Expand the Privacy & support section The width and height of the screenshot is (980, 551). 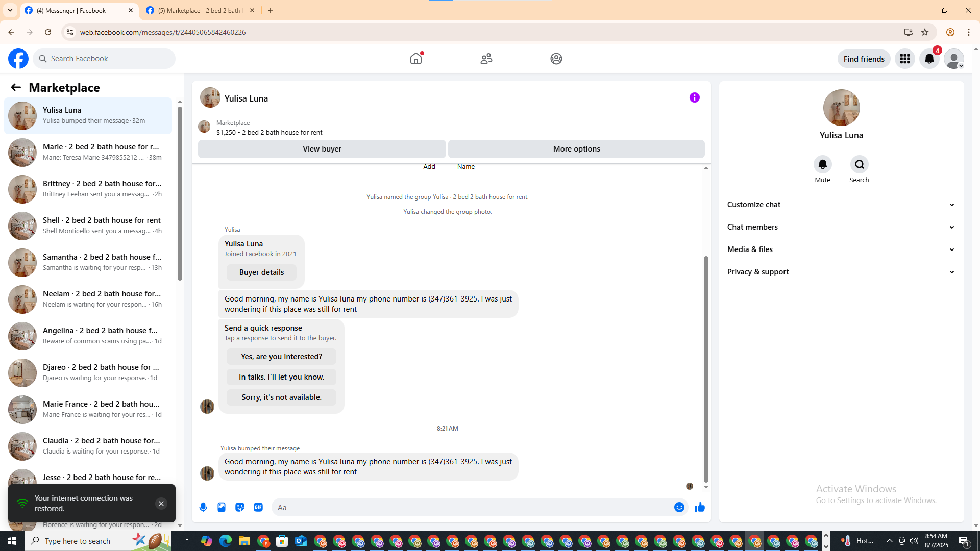pos(842,272)
